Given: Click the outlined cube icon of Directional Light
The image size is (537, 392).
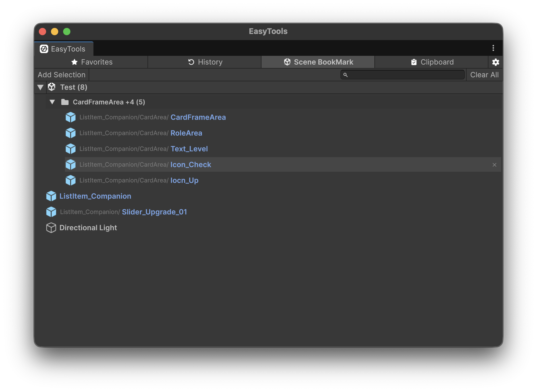Looking at the screenshot, I should point(51,228).
